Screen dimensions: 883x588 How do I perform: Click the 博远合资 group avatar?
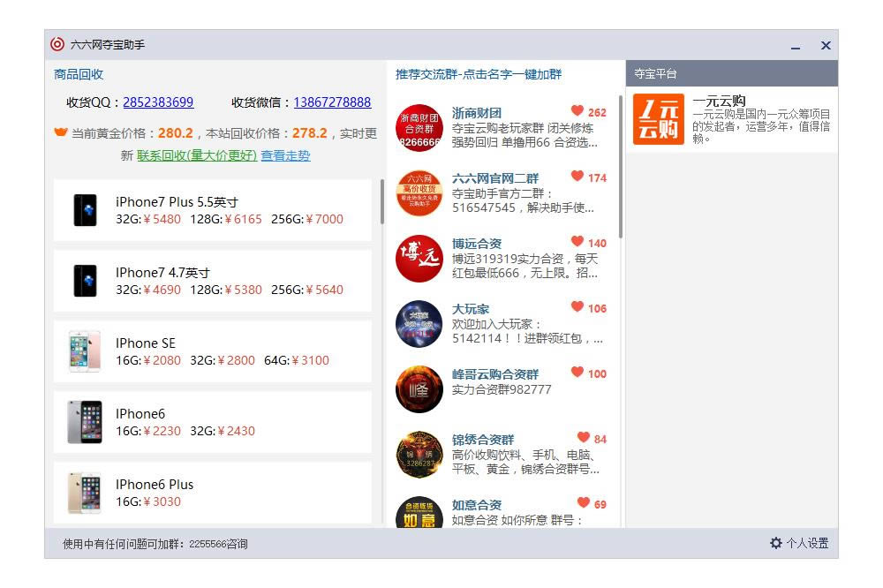(x=419, y=259)
